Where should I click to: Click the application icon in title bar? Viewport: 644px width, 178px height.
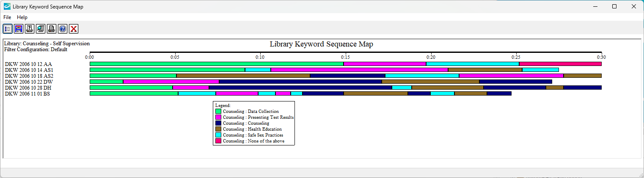tap(7, 6)
